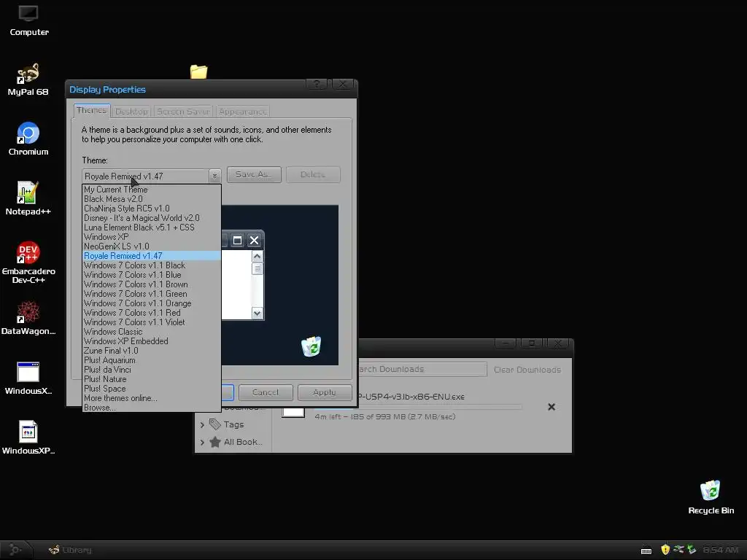Click the close X in preview window
Image resolution: width=747 pixels, height=560 pixels.
[x=255, y=241]
